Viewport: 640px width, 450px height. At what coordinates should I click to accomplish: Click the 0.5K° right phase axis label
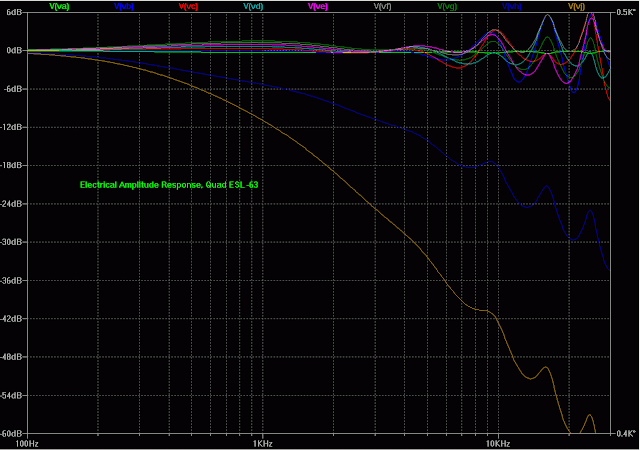(x=626, y=12)
